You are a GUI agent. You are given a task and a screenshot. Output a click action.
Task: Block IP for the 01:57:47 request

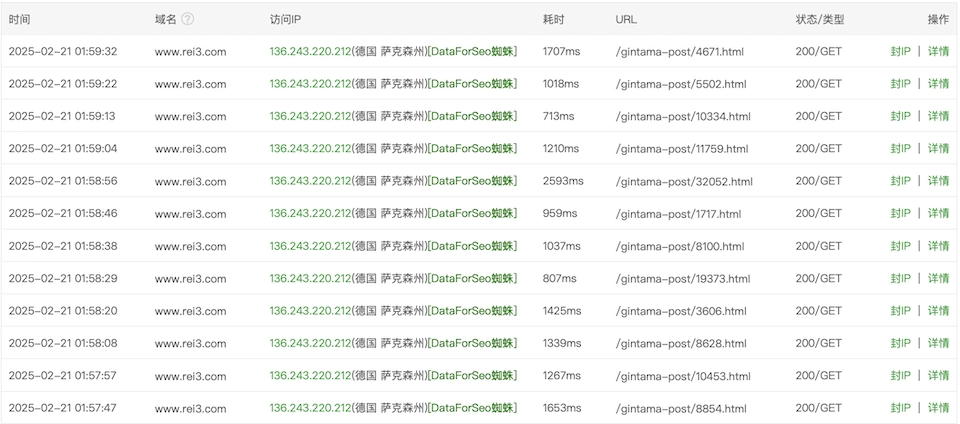(x=900, y=408)
